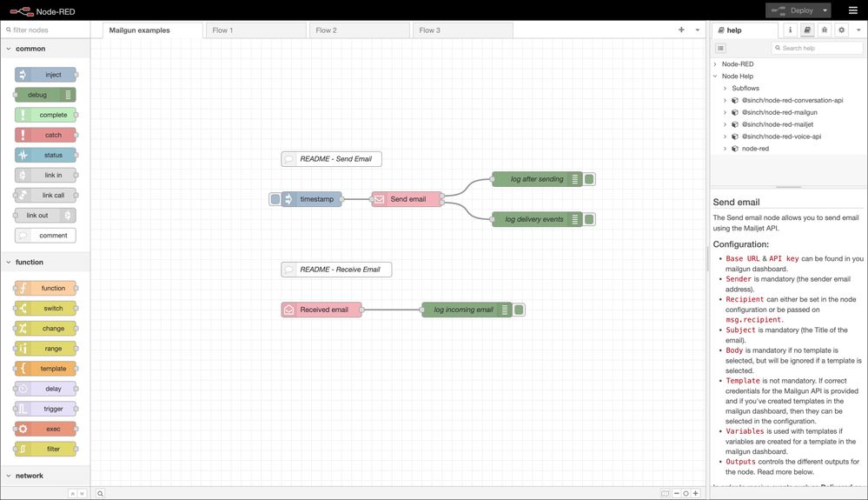868x500 pixels.
Task: Switch to Mailgun examples tab
Action: pos(153,30)
